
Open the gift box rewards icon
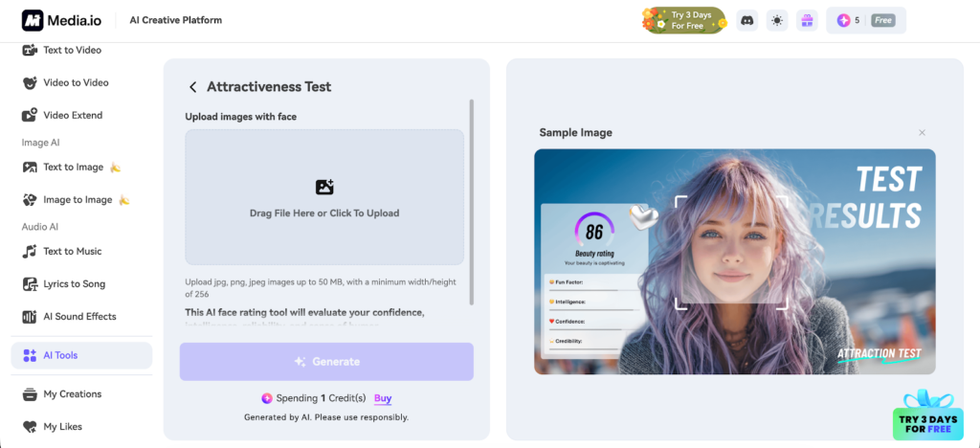point(807,20)
